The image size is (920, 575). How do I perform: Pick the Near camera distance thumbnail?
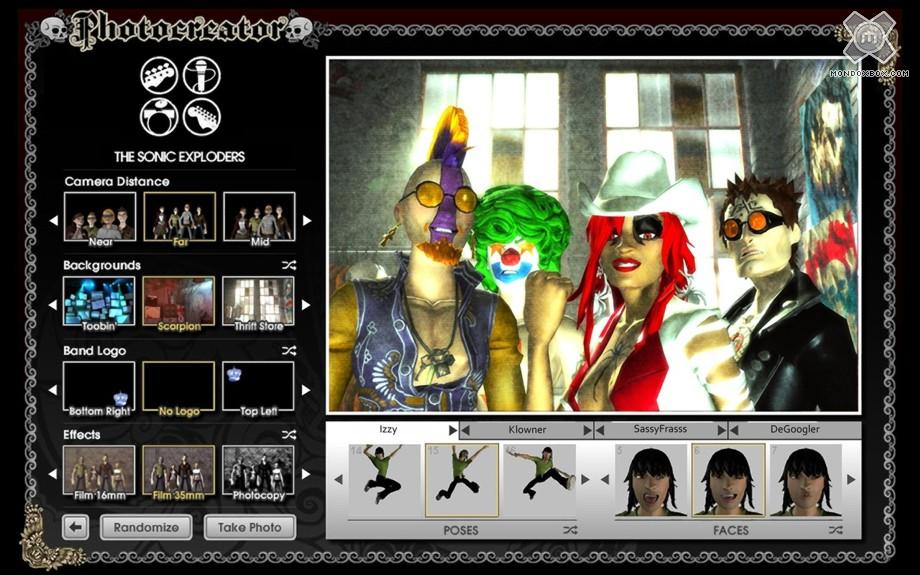click(98, 217)
